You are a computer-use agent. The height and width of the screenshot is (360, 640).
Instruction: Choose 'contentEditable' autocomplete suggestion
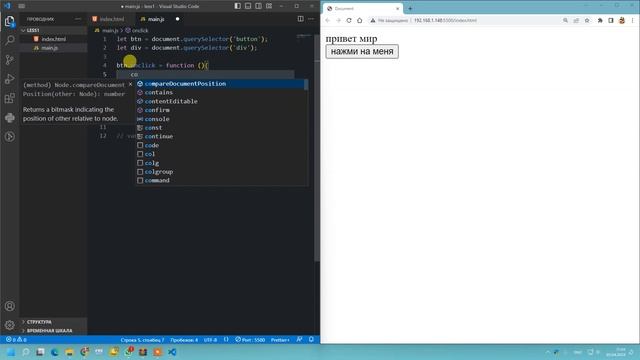click(220, 101)
